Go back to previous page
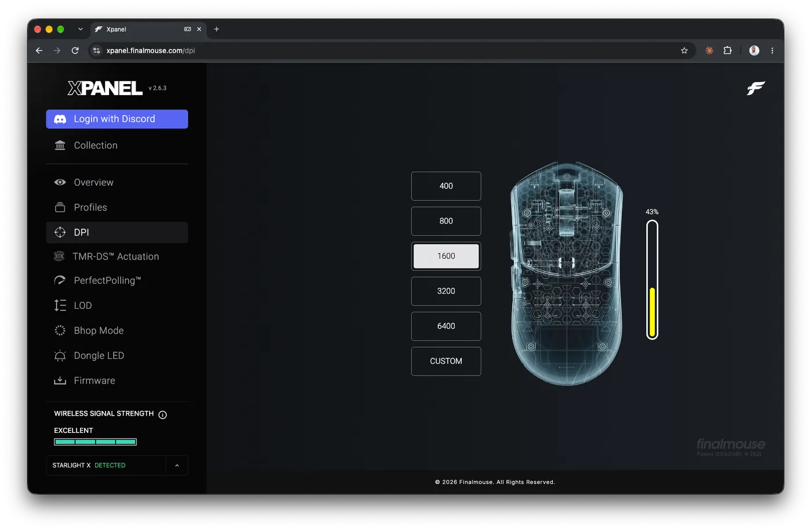This screenshot has height=531, width=812. point(39,50)
